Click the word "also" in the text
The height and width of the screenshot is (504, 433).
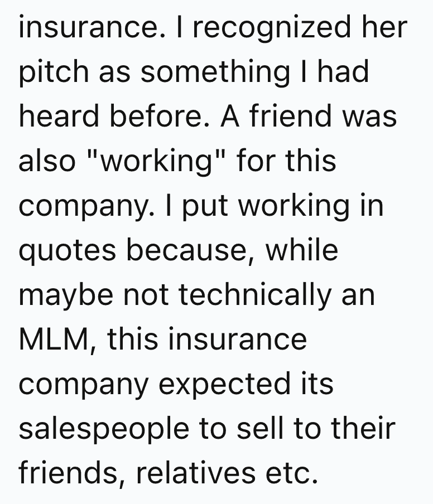47,160
